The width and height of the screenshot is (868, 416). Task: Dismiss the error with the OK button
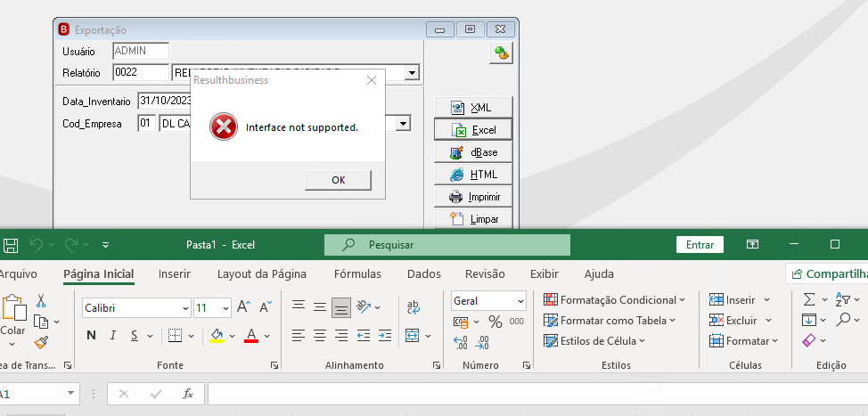339,180
